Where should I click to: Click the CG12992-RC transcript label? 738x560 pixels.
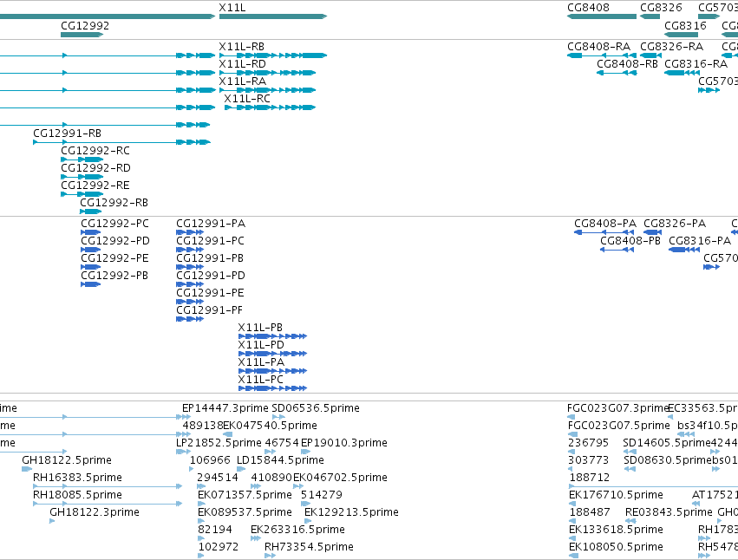(x=95, y=151)
